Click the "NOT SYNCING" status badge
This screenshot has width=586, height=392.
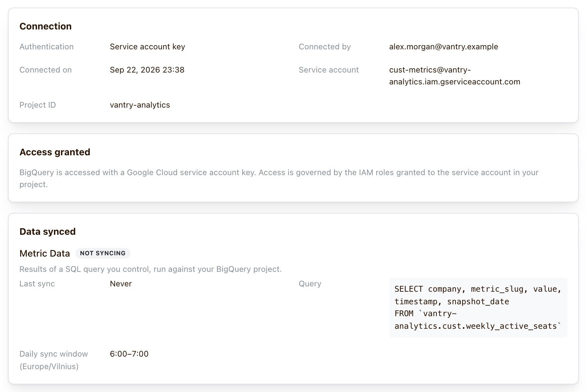[x=103, y=253]
